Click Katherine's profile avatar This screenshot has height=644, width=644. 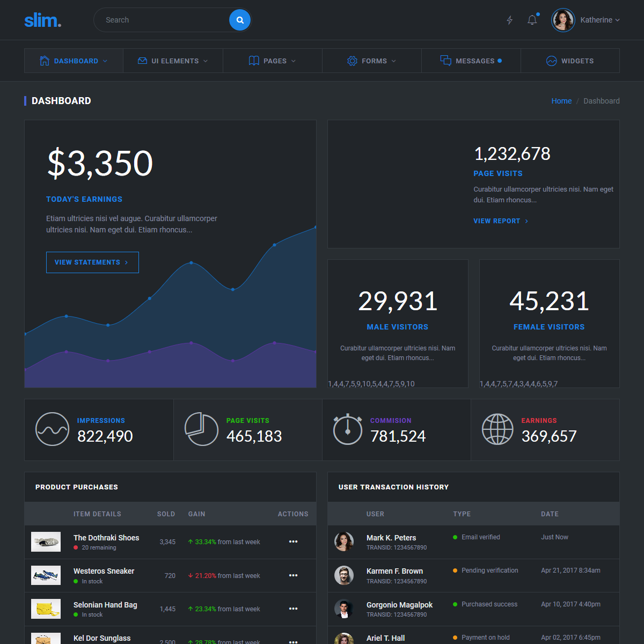563,20
